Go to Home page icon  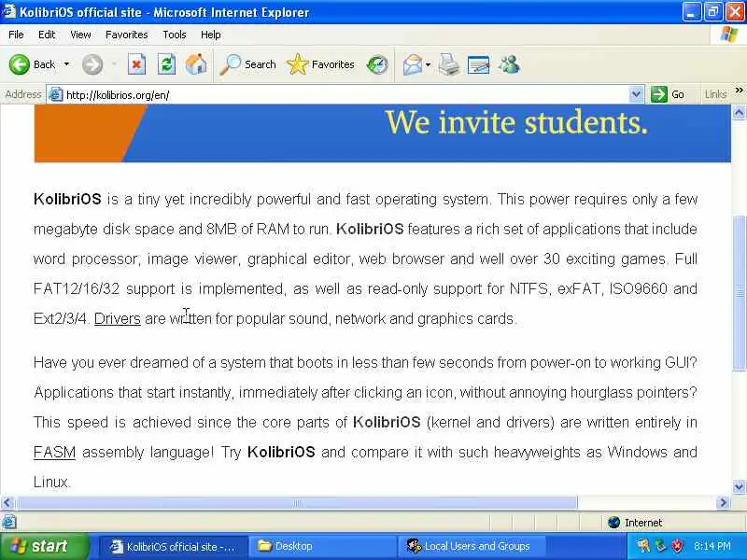pos(196,64)
